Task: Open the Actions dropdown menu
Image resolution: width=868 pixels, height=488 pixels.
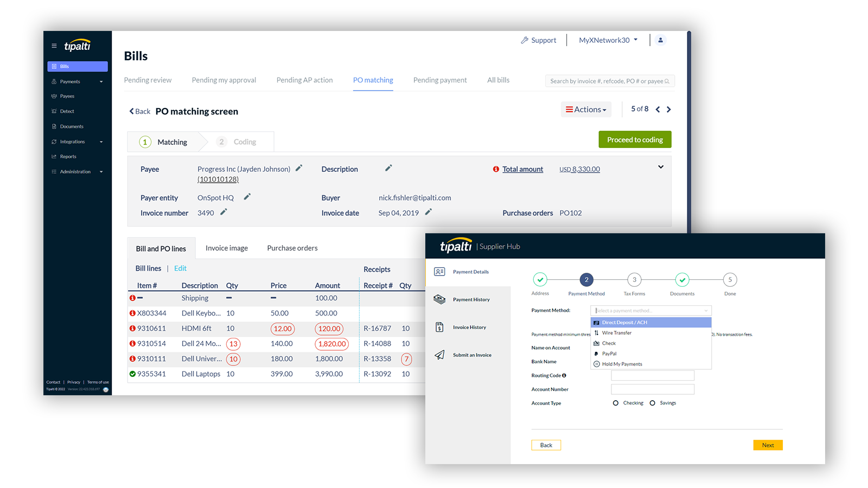Action: [x=586, y=110]
